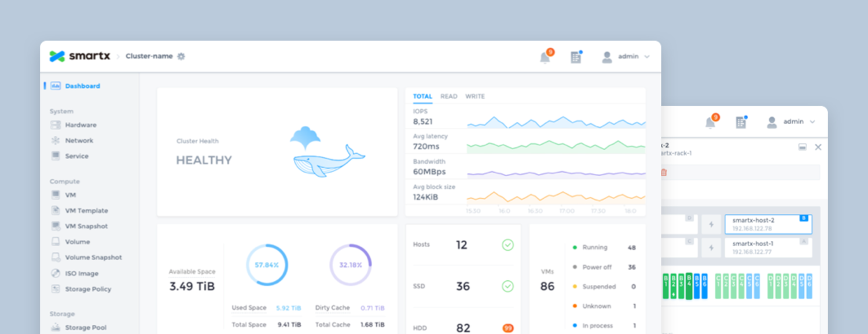The width and height of the screenshot is (868, 334).
Task: Click the Storage Pool sidebar icon
Action: [x=56, y=328]
